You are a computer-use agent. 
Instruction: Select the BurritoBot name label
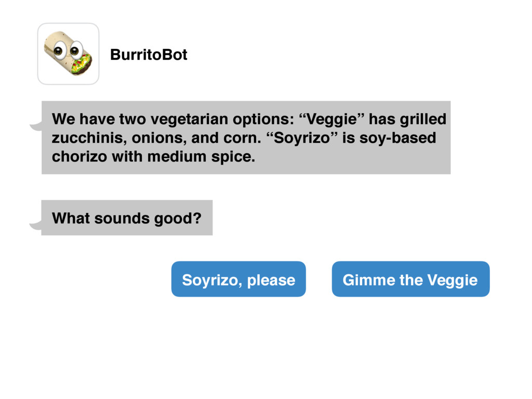click(x=149, y=55)
